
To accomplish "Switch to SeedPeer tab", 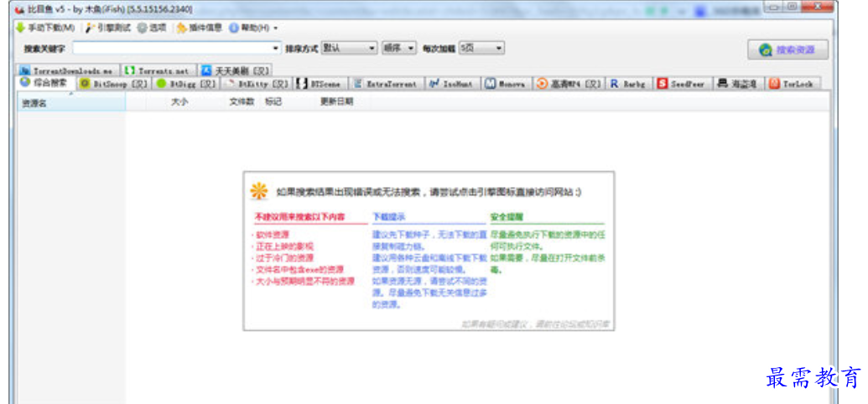I will pyautogui.click(x=682, y=84).
